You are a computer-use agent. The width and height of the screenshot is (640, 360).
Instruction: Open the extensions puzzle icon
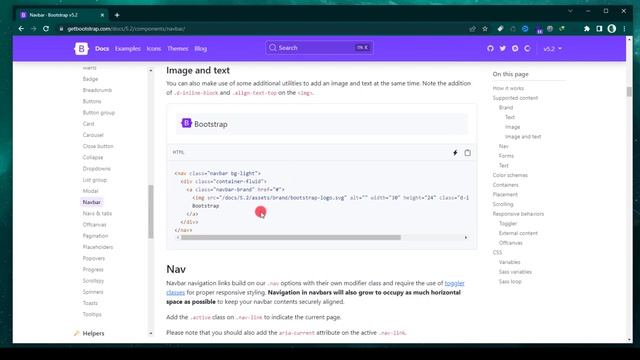tap(587, 29)
